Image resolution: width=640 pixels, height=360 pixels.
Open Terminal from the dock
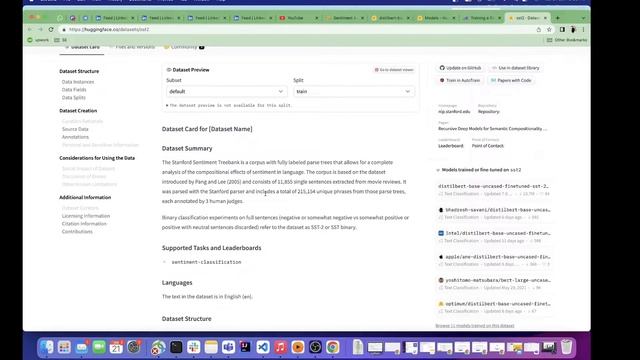(x=176, y=347)
